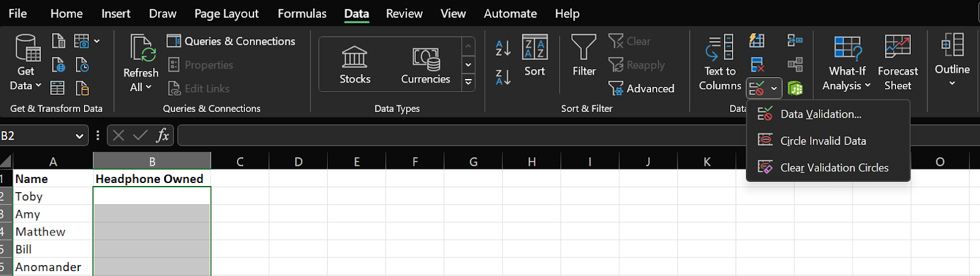Click Queries & Connections button
The width and height of the screenshot is (980, 276).
tap(232, 41)
